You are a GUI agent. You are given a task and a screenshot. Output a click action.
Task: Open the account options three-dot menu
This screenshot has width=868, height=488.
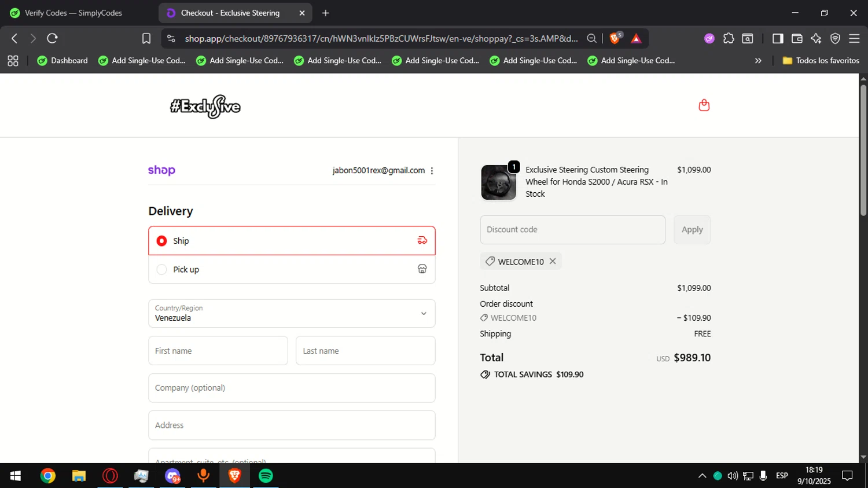pos(432,171)
